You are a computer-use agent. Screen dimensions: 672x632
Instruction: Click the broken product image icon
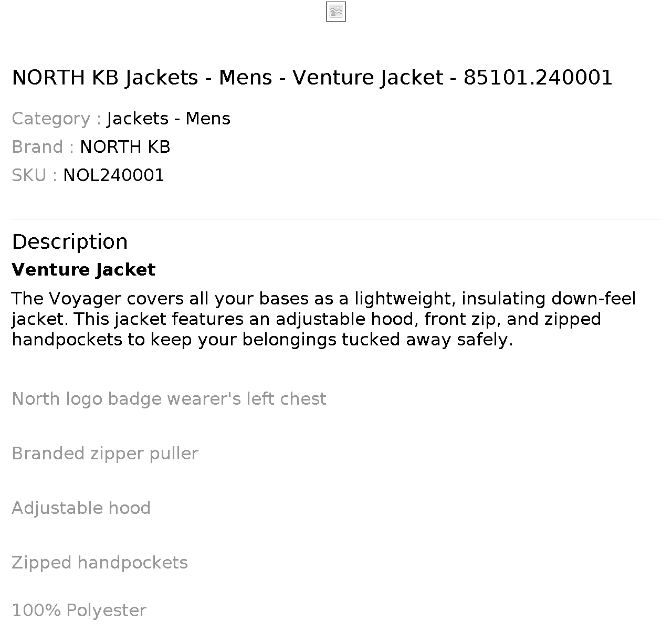pos(336,12)
